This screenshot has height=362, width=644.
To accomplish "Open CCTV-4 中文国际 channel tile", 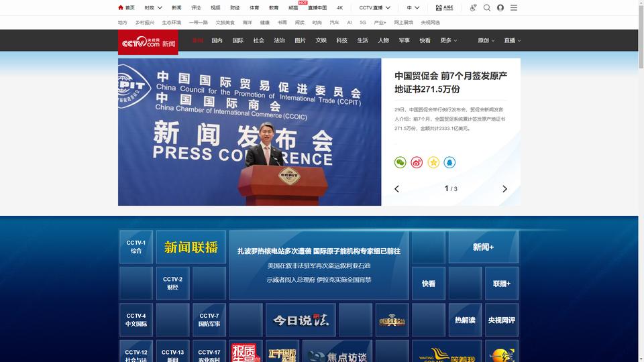I will [x=136, y=320].
